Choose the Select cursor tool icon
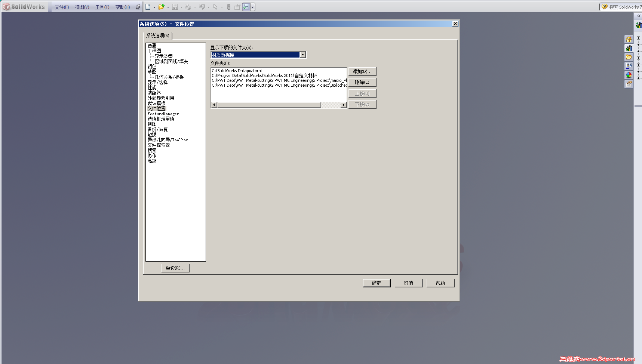Screen dimensions: 642x364 215,7
